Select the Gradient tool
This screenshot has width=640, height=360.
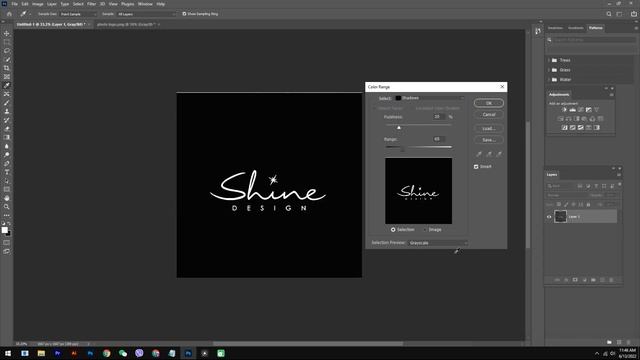7,138
